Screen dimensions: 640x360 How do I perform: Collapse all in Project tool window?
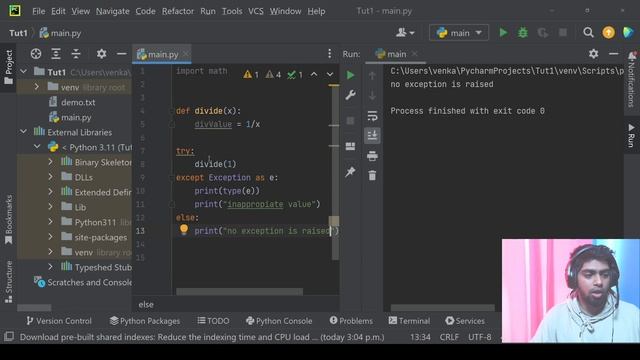[x=76, y=53]
